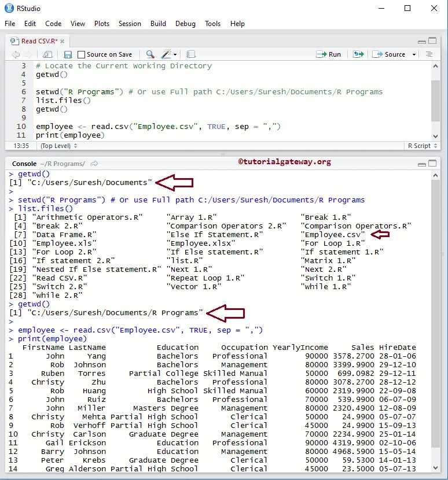Screen dimensions: 448x480
Task: Click the RStudio application logo in title bar
Action: click(9, 8)
